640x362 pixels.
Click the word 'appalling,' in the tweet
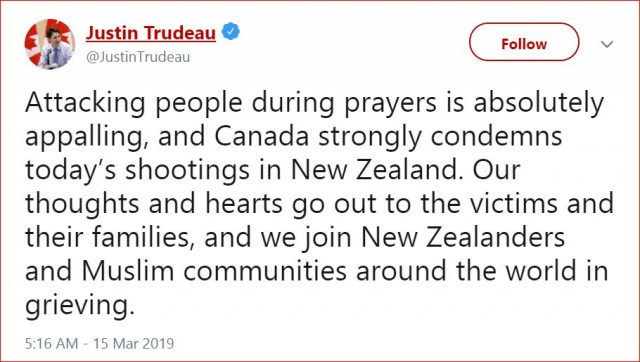(x=87, y=138)
